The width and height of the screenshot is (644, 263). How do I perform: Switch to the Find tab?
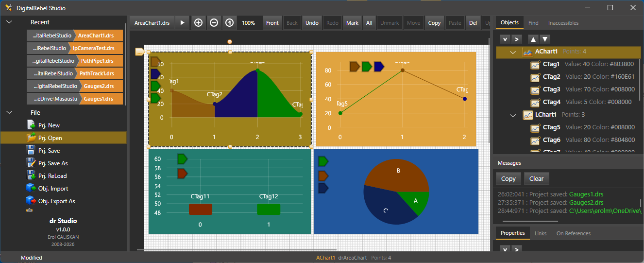point(533,23)
